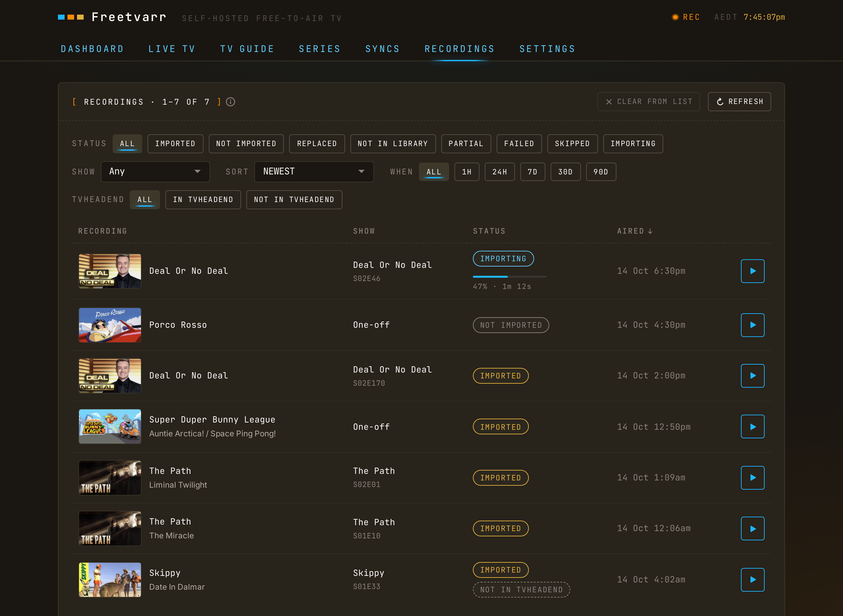Filter status by Imported

[176, 143]
